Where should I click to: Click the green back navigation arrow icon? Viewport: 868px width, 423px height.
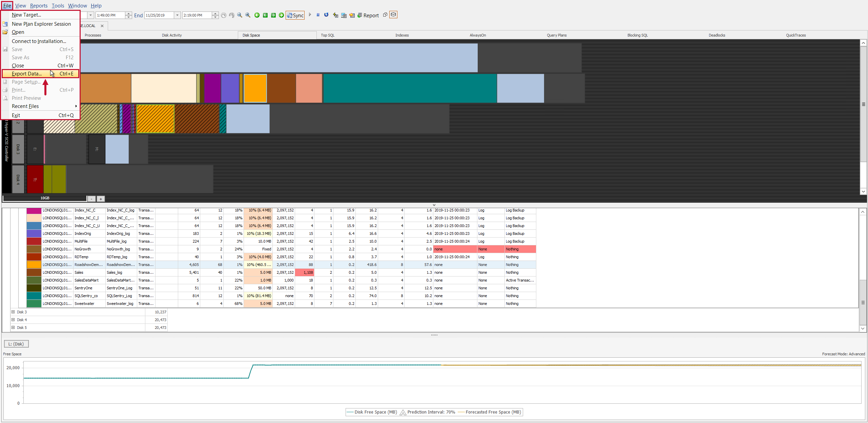coord(257,15)
